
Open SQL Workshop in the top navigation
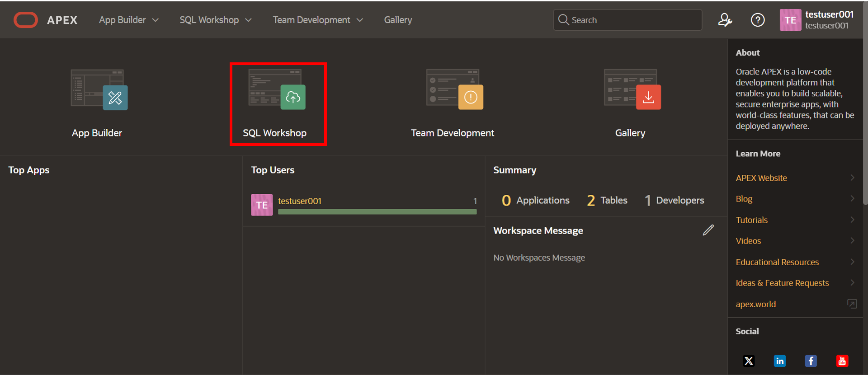pos(209,20)
